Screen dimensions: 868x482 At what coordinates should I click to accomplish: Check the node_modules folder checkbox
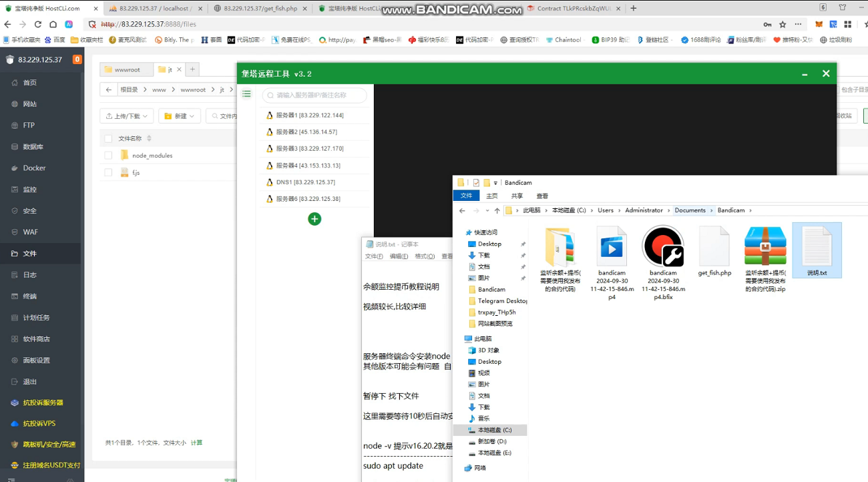tap(108, 155)
